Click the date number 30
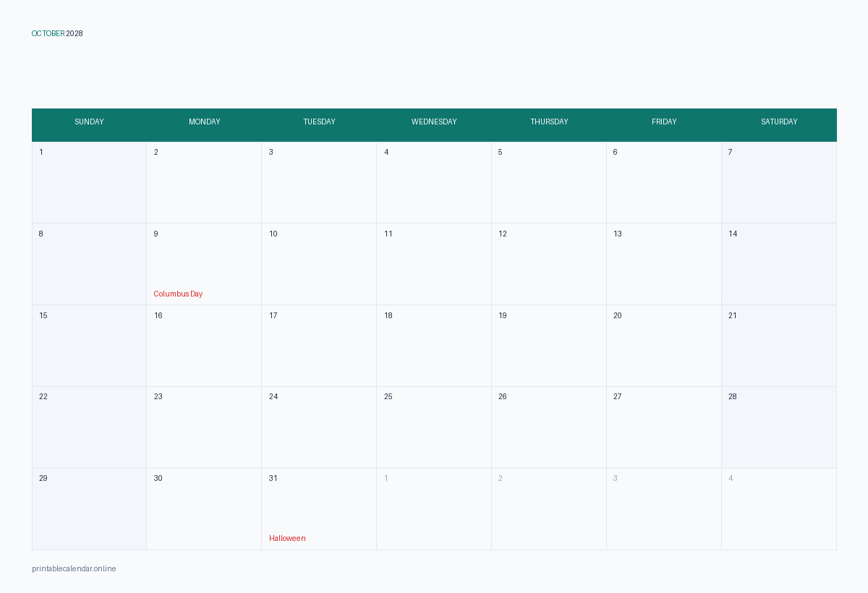Viewport: 868px width, 593px height. [x=158, y=479]
